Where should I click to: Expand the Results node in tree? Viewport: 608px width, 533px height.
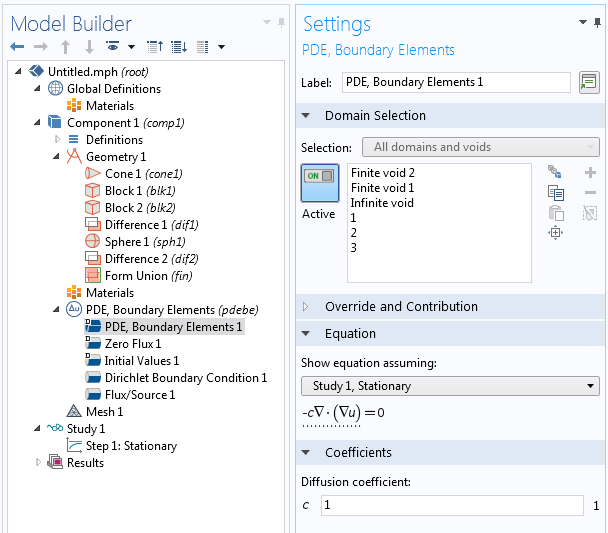[40, 463]
